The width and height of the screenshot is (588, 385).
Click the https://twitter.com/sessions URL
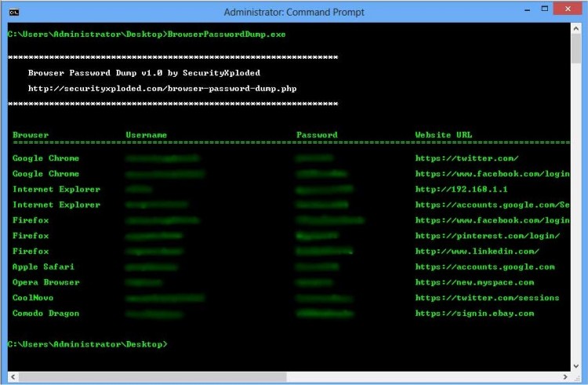[x=487, y=298]
